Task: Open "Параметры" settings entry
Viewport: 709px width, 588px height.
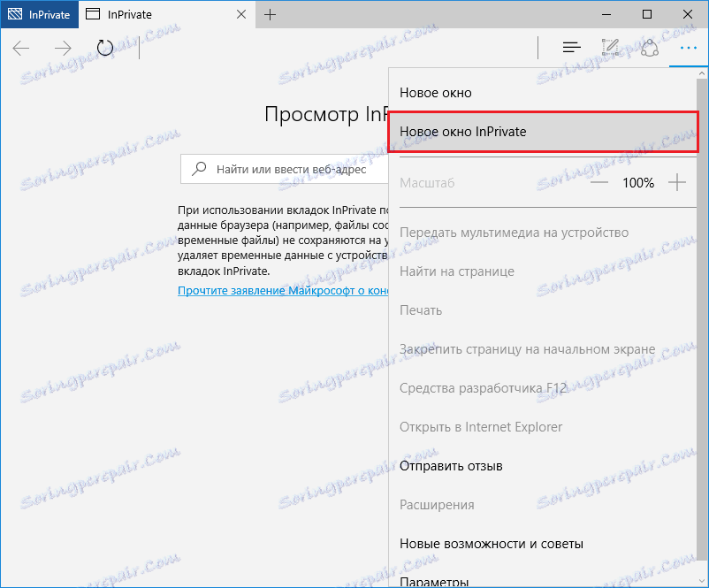Action: [x=433, y=580]
